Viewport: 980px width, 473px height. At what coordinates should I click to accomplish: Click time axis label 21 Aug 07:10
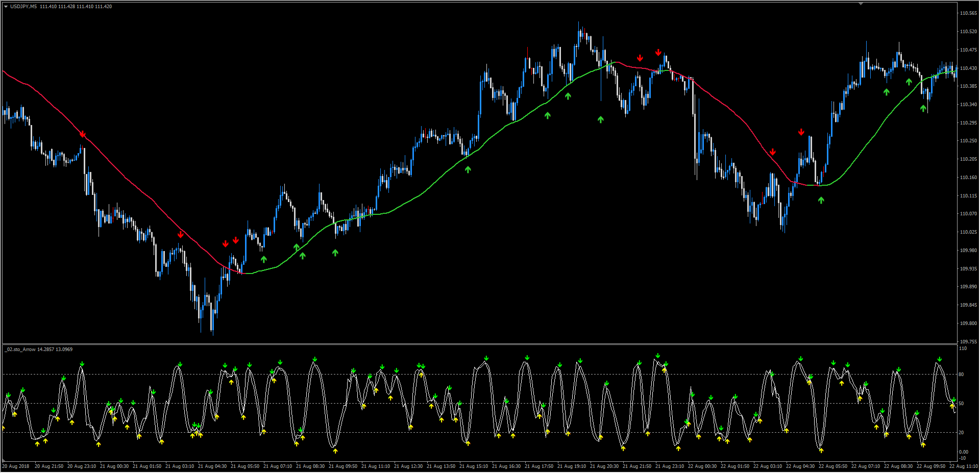pyautogui.click(x=278, y=466)
